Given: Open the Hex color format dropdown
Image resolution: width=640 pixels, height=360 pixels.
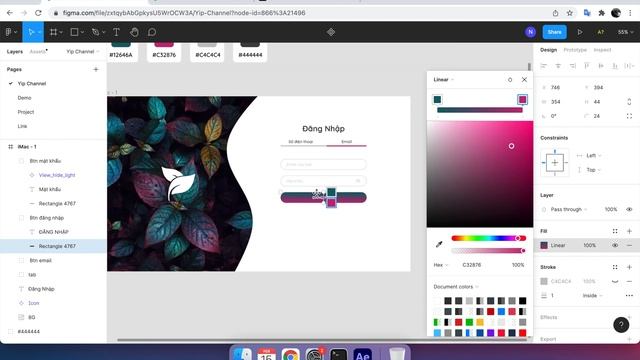Looking at the screenshot, I should pos(441,265).
